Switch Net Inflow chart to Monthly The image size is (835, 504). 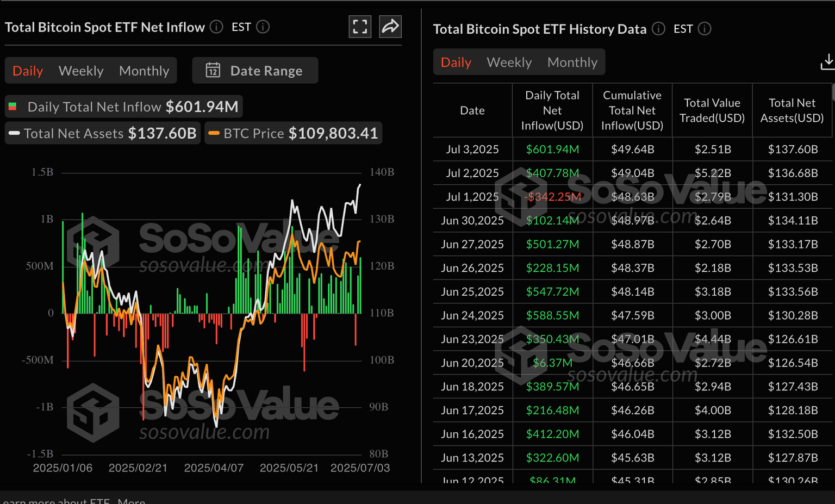pos(144,71)
